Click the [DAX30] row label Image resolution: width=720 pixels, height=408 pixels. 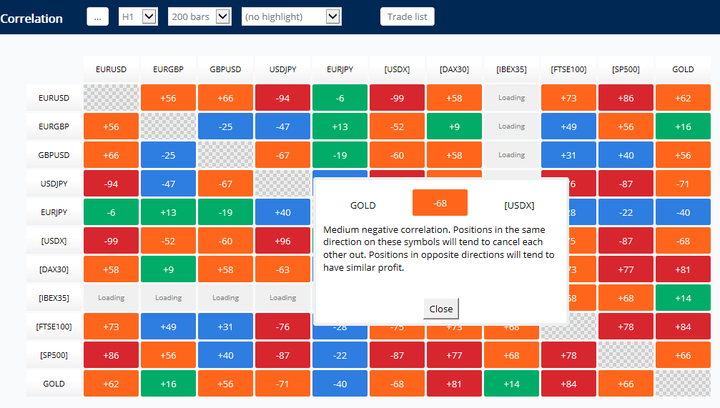[54, 270]
